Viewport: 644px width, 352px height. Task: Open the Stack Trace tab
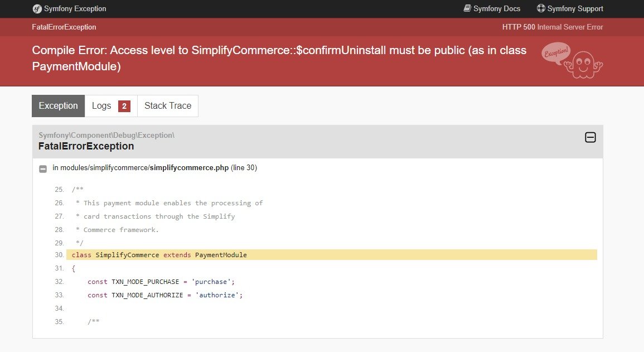tap(168, 106)
